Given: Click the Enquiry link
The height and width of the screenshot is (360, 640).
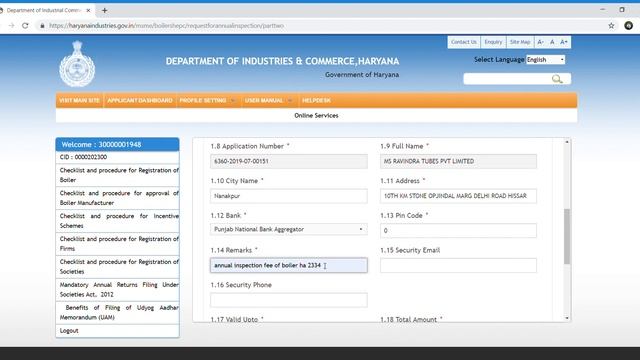Looking at the screenshot, I should 493,42.
